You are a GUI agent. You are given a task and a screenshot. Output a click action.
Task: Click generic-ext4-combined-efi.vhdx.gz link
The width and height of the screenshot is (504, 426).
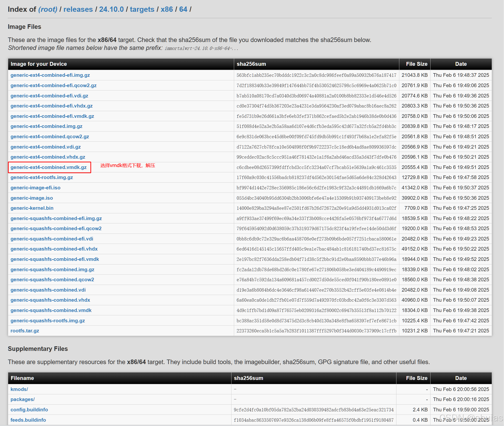pyautogui.click(x=52, y=106)
